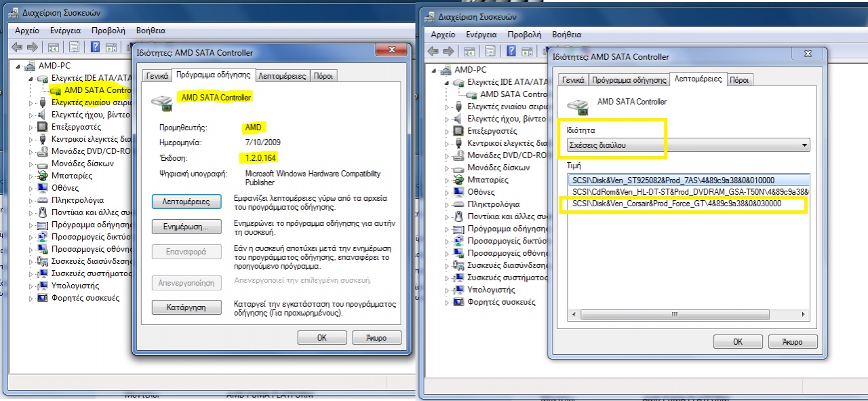868x401 pixels.
Task: Click the action pane icon right of Help in right window toolbar
Action: point(526,51)
